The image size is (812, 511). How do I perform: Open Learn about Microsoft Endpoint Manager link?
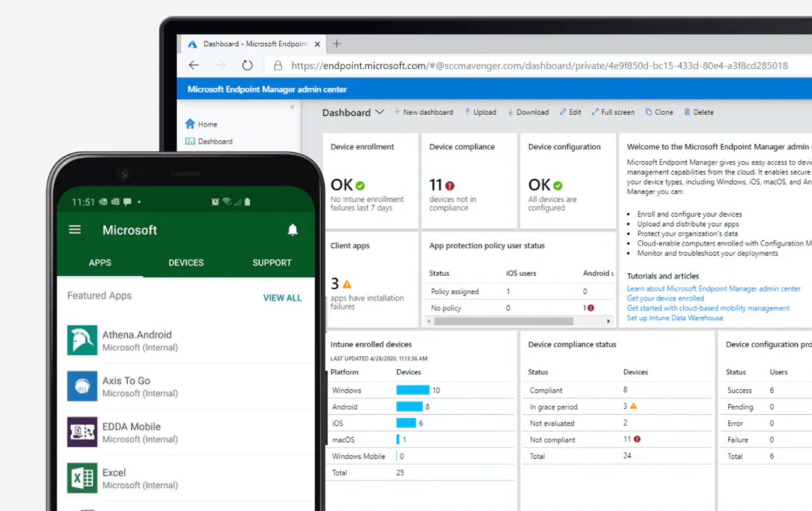(714, 289)
